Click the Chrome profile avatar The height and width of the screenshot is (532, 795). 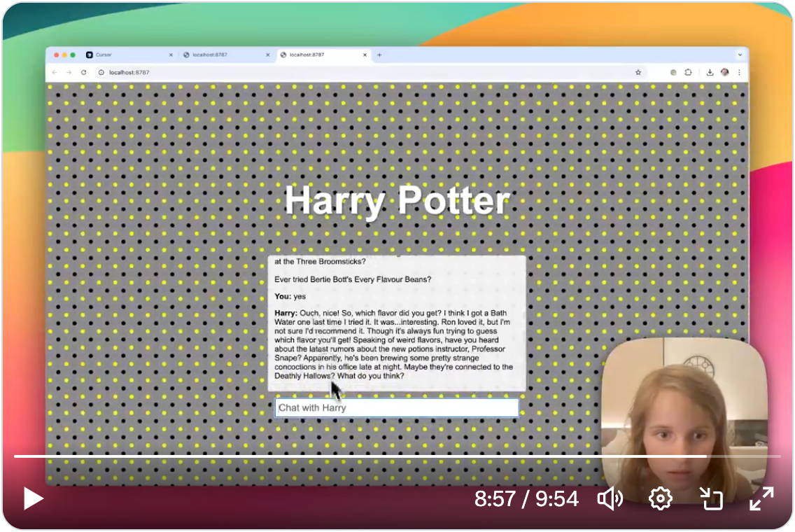[724, 72]
